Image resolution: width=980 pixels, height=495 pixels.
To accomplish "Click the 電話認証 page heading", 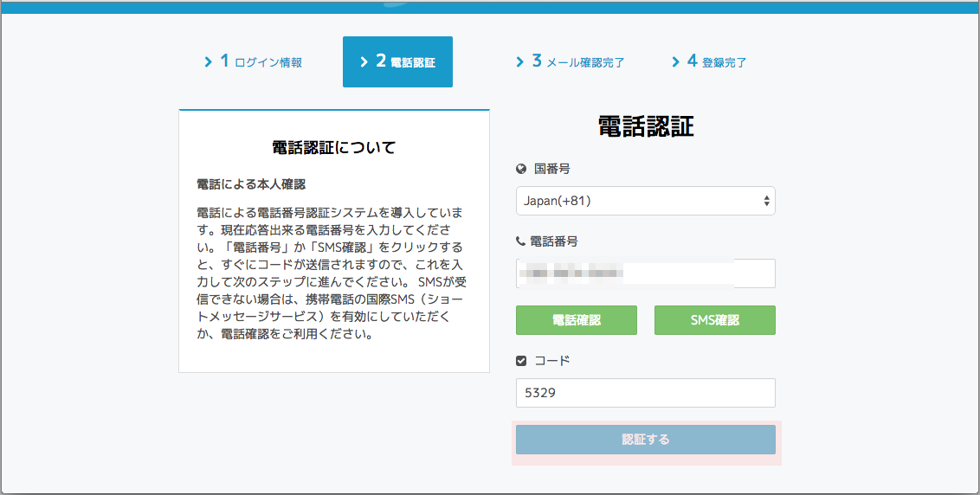I will tap(646, 126).
